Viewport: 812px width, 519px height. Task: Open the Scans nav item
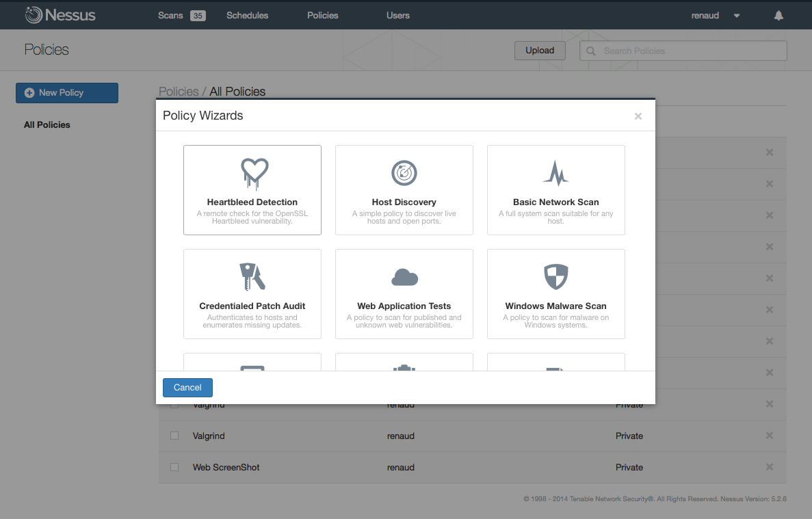[170, 16]
